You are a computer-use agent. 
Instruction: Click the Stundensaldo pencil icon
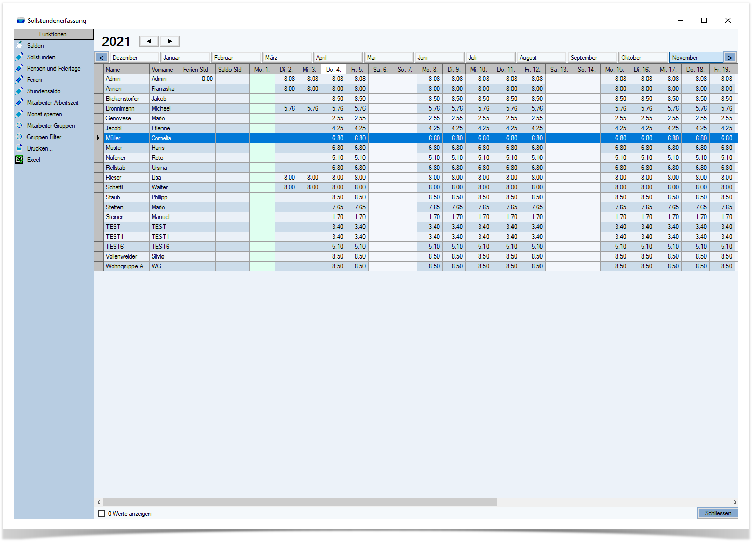click(19, 91)
